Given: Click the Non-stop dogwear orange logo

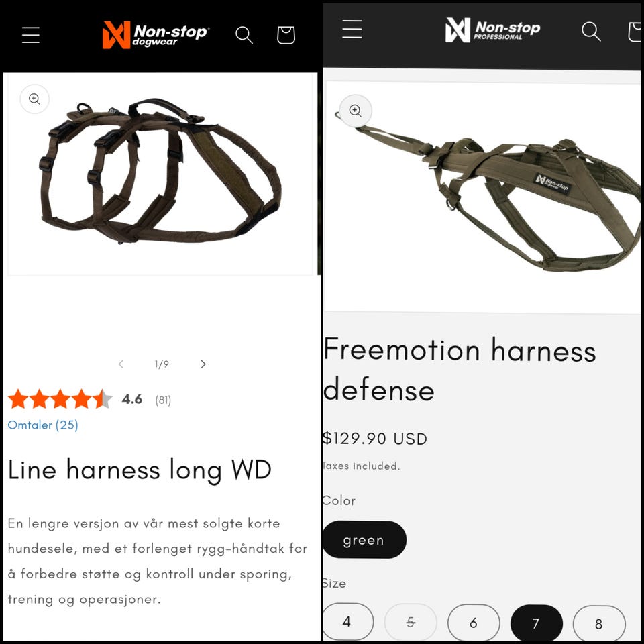Looking at the screenshot, I should coord(156,34).
